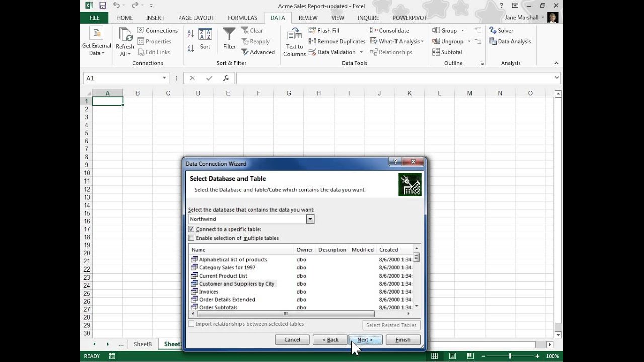Uncheck Connect to a specific table
This screenshot has height=362, width=644.
191,229
